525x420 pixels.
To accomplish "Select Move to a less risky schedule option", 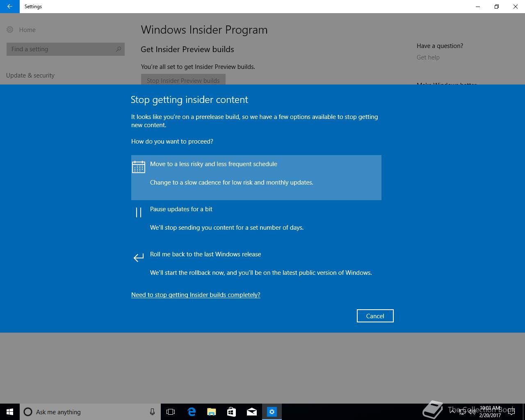I will click(x=256, y=178).
